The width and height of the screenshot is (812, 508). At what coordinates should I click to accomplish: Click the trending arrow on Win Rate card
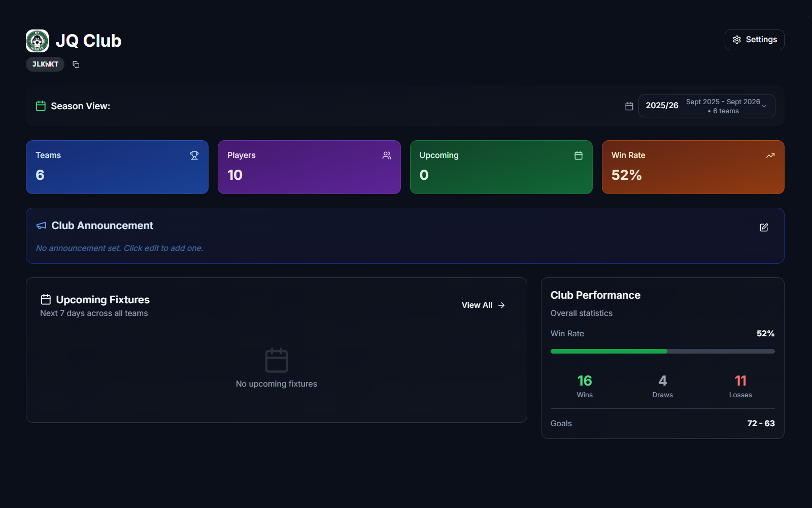click(770, 155)
